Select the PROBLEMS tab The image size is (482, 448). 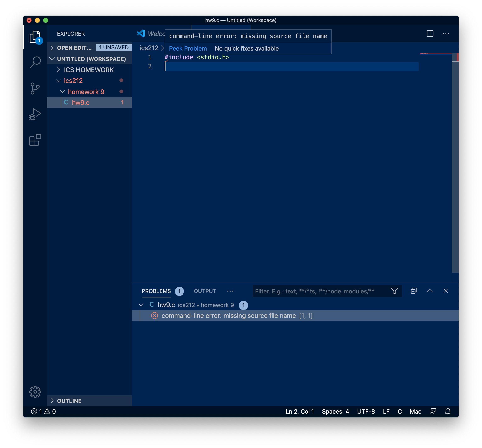(x=156, y=291)
